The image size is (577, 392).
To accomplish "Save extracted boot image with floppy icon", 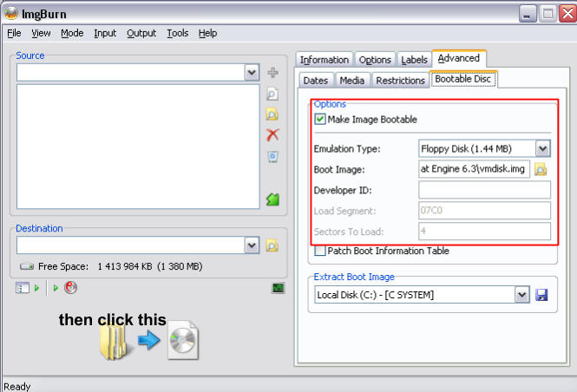I will tap(542, 295).
